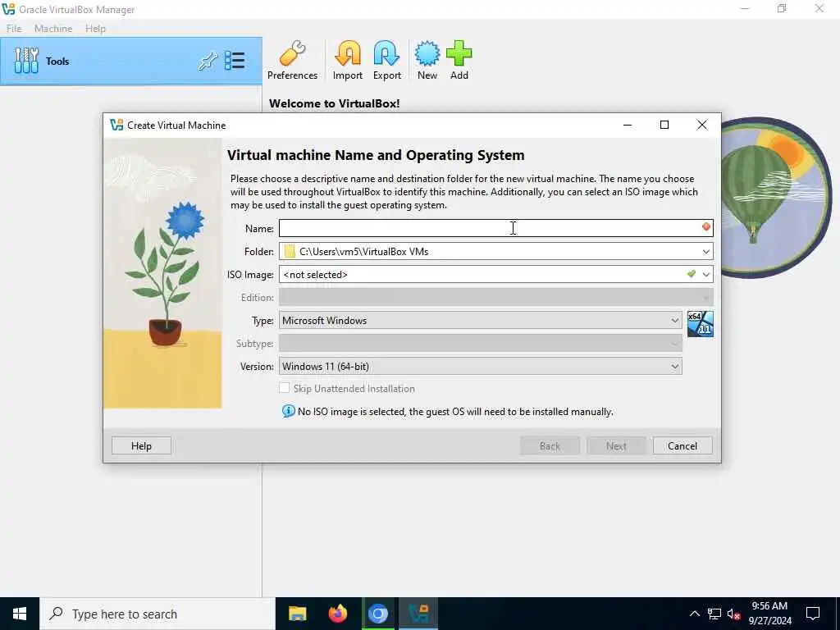Click the disabled Edition dropdown
This screenshot has width=840, height=630.
[x=496, y=297]
